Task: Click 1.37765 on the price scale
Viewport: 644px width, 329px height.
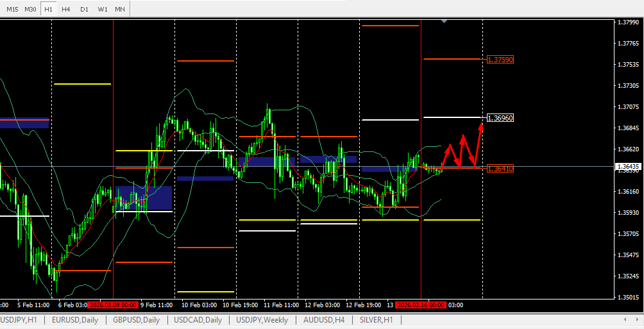Action: (629, 43)
